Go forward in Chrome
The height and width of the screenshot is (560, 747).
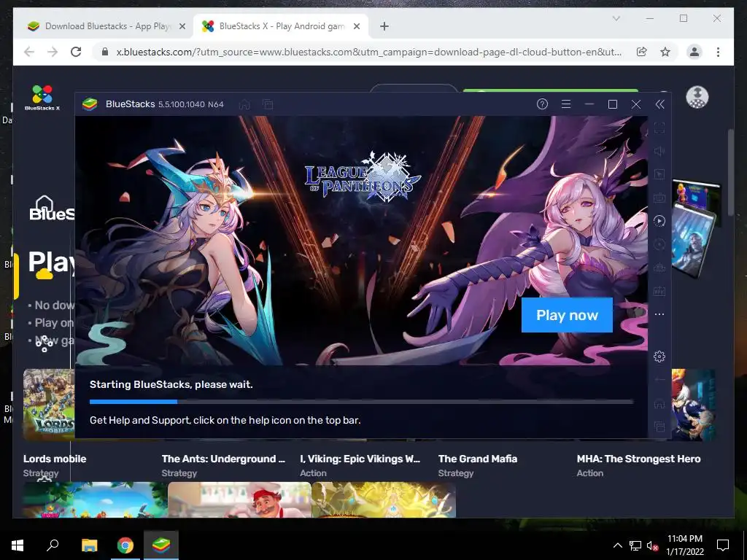[53, 52]
